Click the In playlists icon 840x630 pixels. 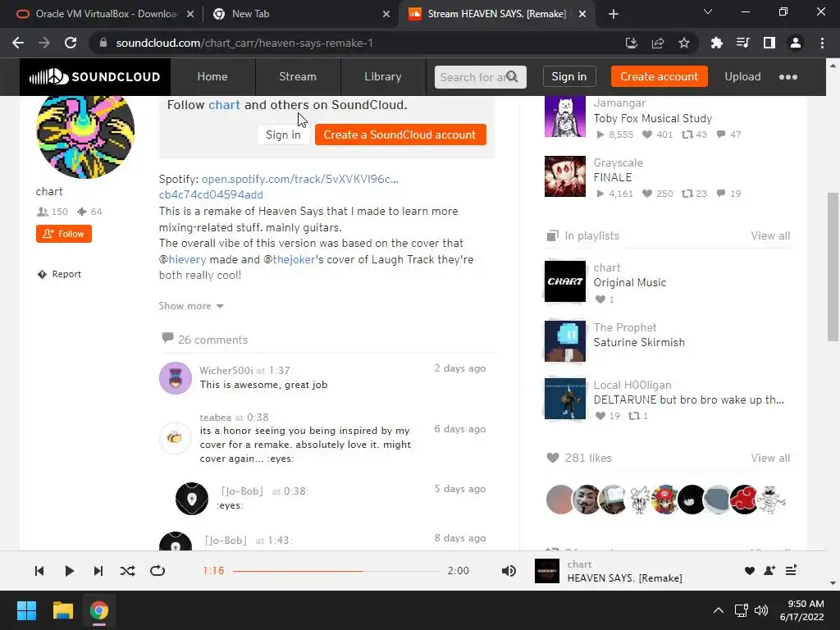552,235
